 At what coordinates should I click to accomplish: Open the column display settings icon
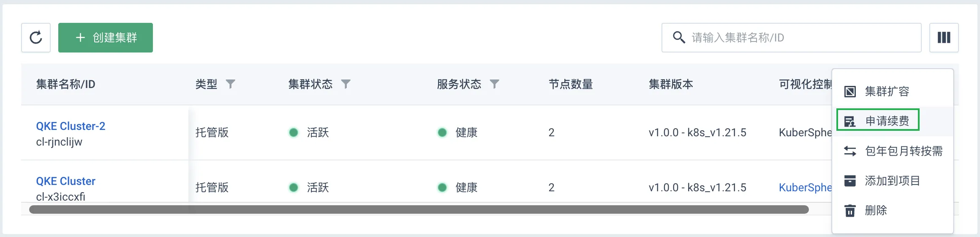(x=944, y=38)
